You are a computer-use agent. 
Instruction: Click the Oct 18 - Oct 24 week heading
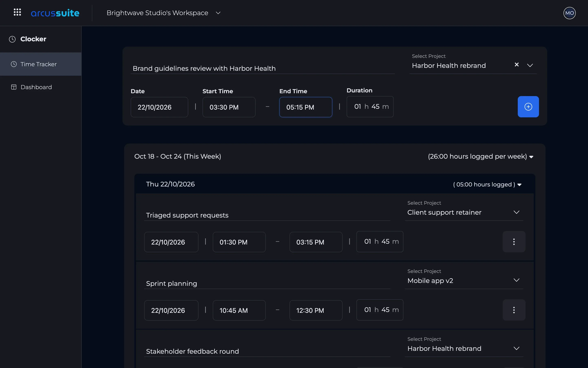click(x=178, y=156)
